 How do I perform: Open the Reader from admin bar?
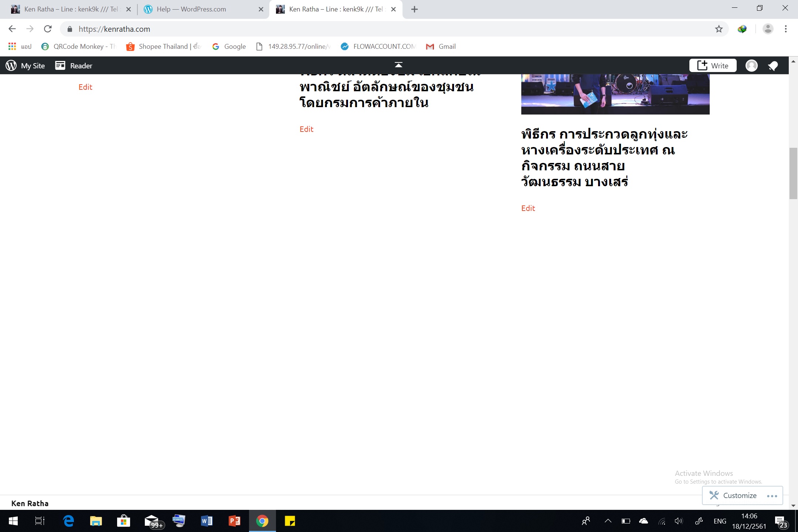point(74,66)
